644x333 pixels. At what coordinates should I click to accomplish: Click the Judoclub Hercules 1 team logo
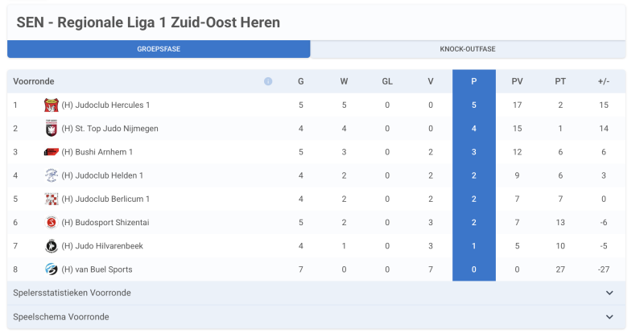click(x=52, y=105)
